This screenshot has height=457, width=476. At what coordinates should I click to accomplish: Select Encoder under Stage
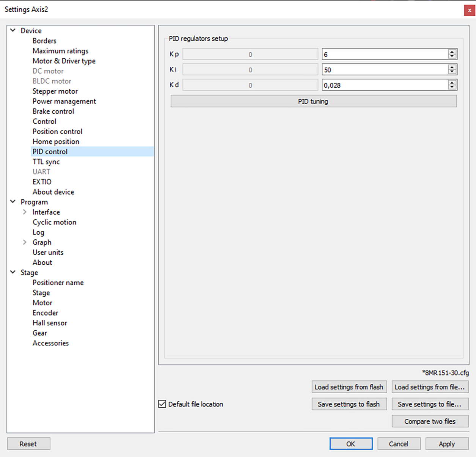pos(45,313)
